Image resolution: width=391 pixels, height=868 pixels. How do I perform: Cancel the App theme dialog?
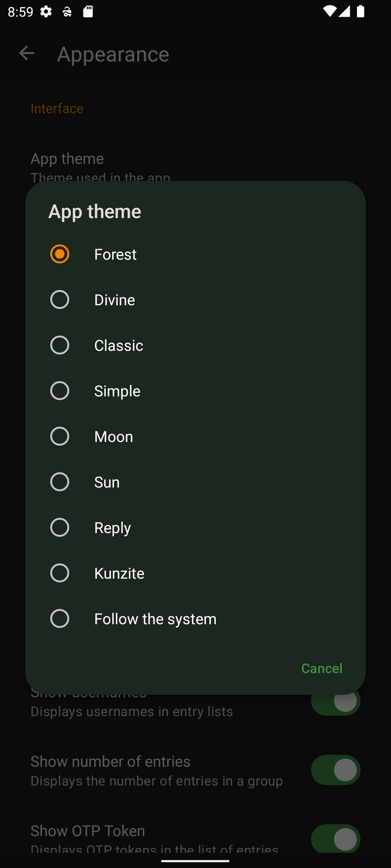(321, 668)
